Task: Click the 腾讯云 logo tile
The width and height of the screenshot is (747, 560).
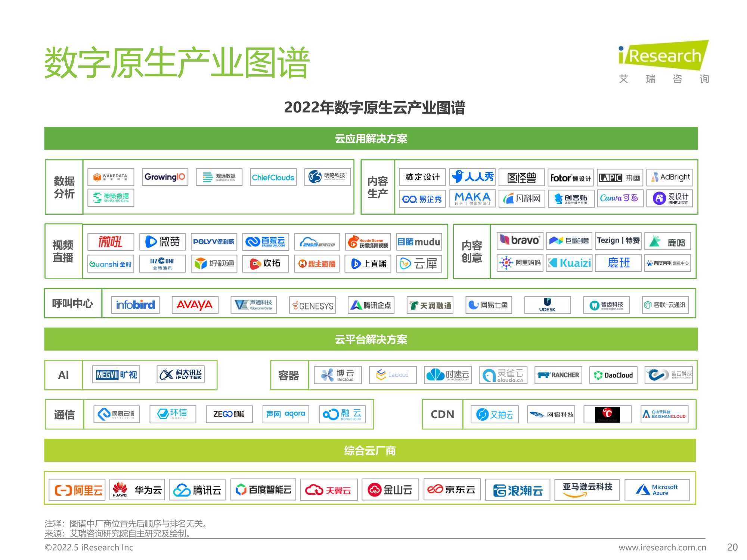Action: [197, 490]
